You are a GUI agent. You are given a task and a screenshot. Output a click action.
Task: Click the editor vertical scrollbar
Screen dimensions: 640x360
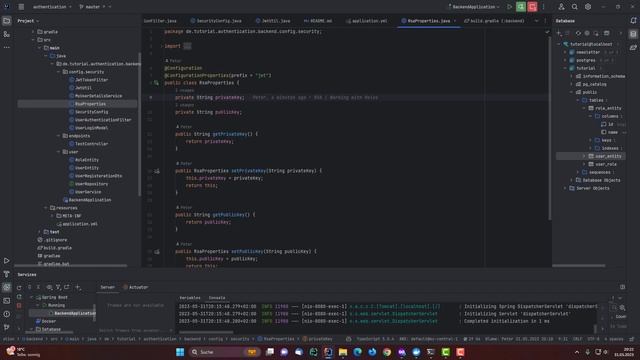coord(549,127)
